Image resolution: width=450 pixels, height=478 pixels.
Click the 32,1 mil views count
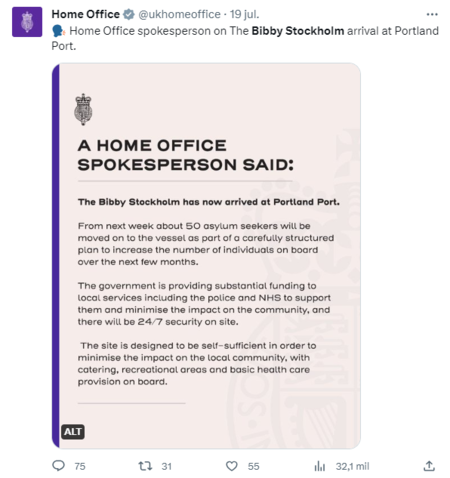point(352,466)
